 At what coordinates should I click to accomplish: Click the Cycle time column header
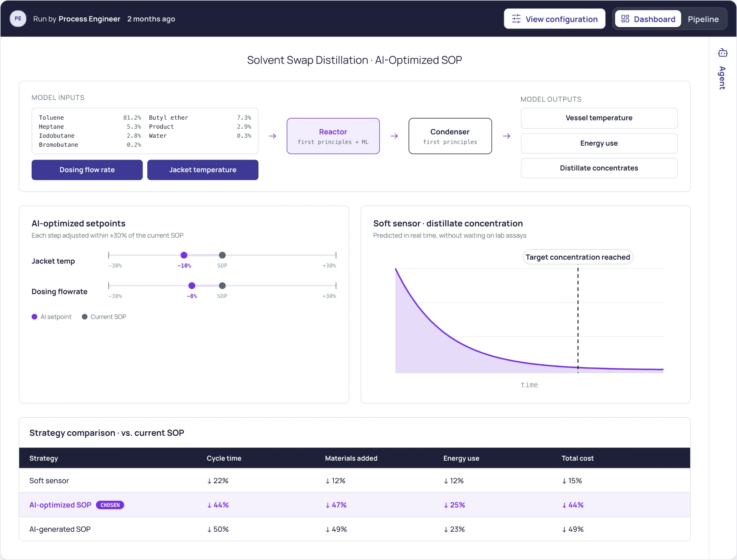224,458
